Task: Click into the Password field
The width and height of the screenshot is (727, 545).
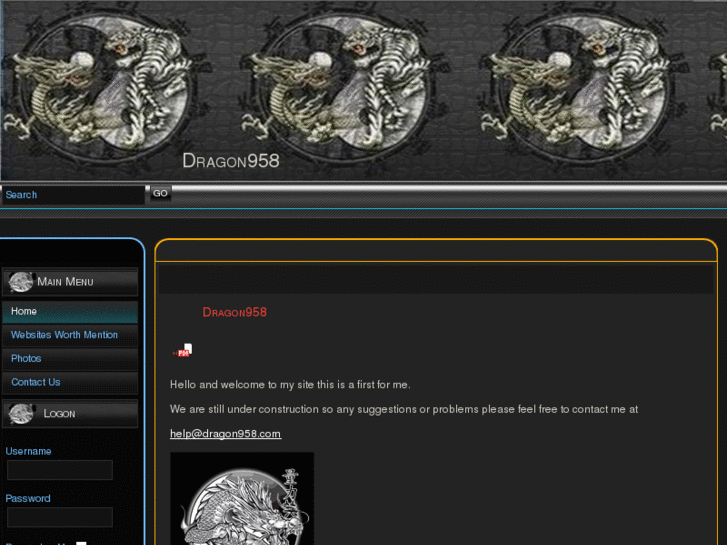Action: (x=60, y=517)
